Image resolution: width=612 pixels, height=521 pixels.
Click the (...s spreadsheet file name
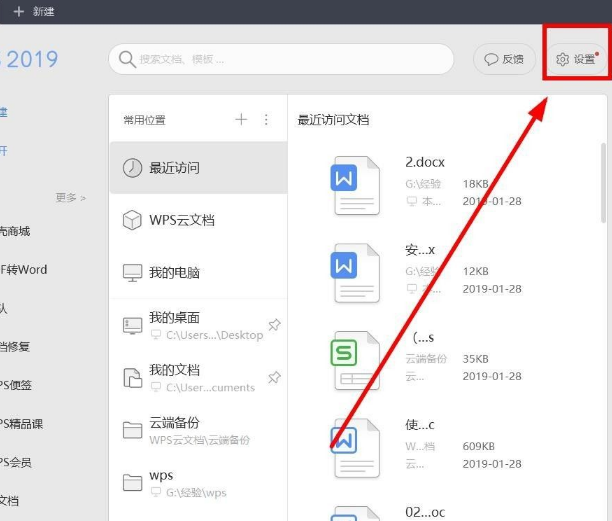tap(423, 338)
